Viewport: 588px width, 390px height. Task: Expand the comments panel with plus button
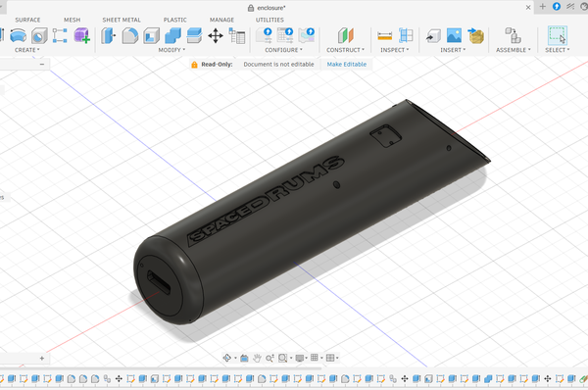click(41, 359)
